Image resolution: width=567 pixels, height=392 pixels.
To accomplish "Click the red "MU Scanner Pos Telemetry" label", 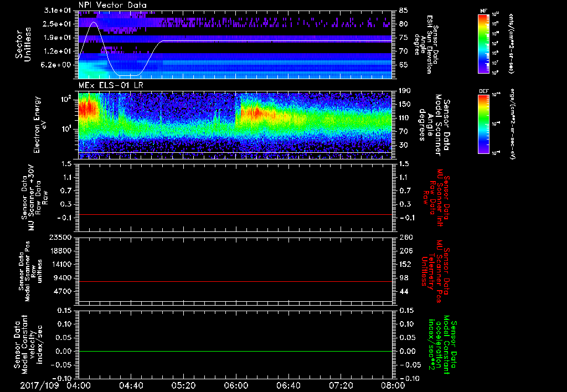I will click(436, 271).
